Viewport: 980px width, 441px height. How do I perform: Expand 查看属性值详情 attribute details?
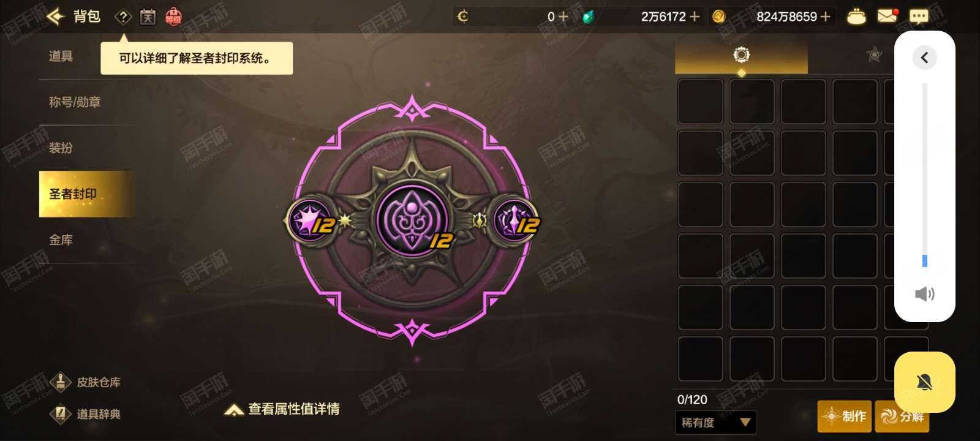click(282, 409)
